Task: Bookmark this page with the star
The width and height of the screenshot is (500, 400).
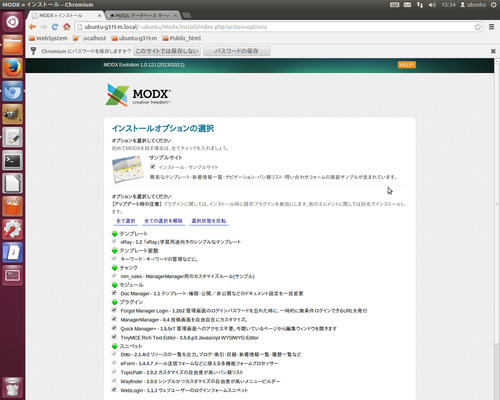Action: click(x=478, y=27)
